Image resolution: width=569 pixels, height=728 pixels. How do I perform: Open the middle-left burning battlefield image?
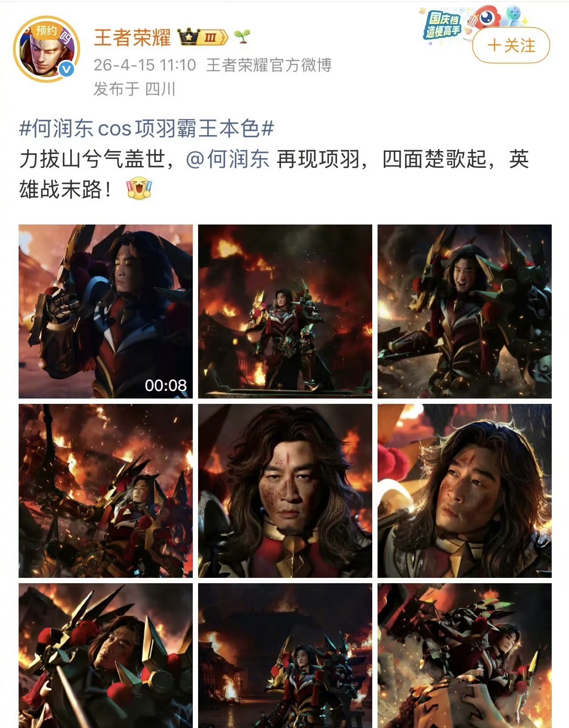pos(105,491)
